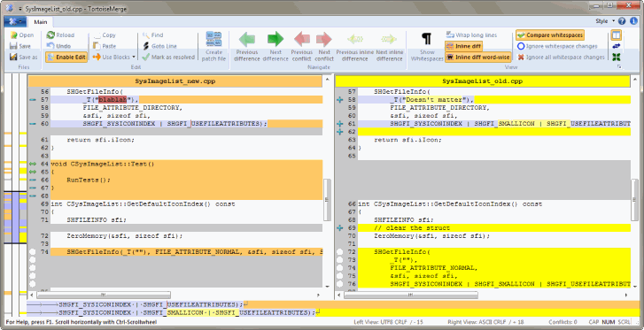Click the minus marker on left line 57
Screen dimensions: 644x330
(33, 100)
